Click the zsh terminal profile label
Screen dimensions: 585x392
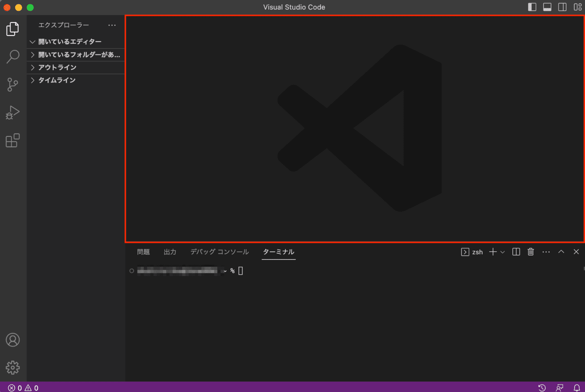tap(472, 252)
